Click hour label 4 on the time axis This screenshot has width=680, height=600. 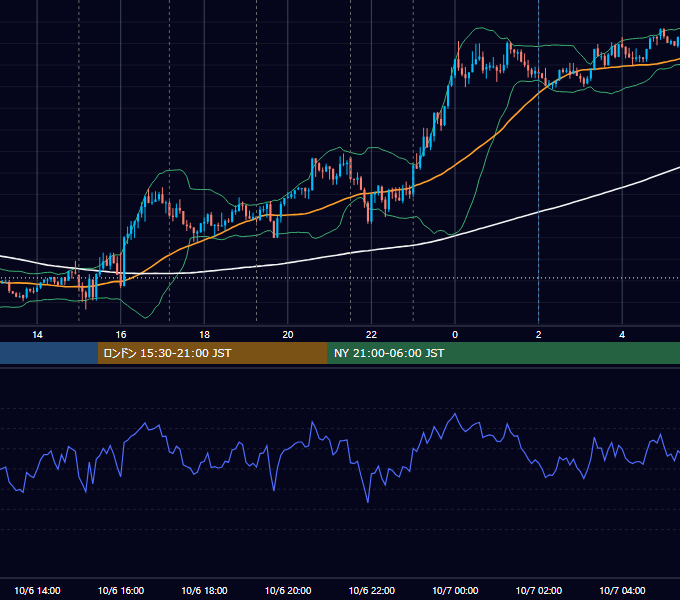coord(622,335)
